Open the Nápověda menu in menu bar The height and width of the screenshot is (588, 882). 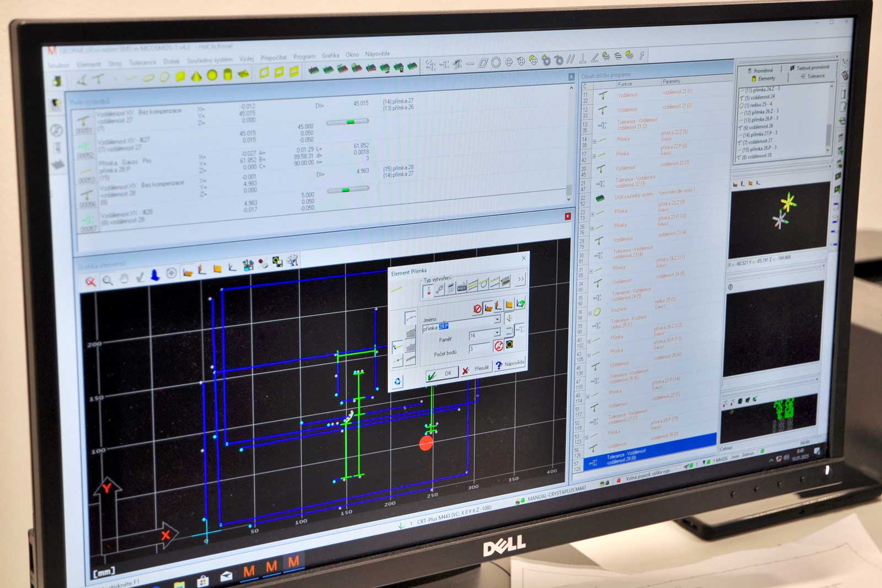coord(377,54)
